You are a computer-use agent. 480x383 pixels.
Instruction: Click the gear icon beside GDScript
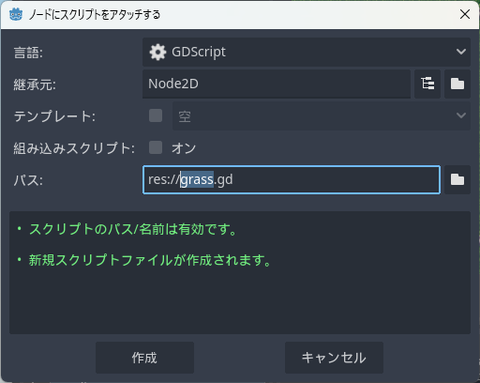[157, 52]
